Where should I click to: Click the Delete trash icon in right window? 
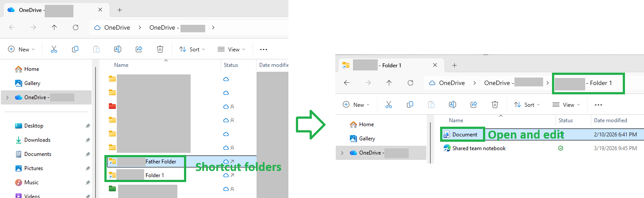(x=495, y=105)
